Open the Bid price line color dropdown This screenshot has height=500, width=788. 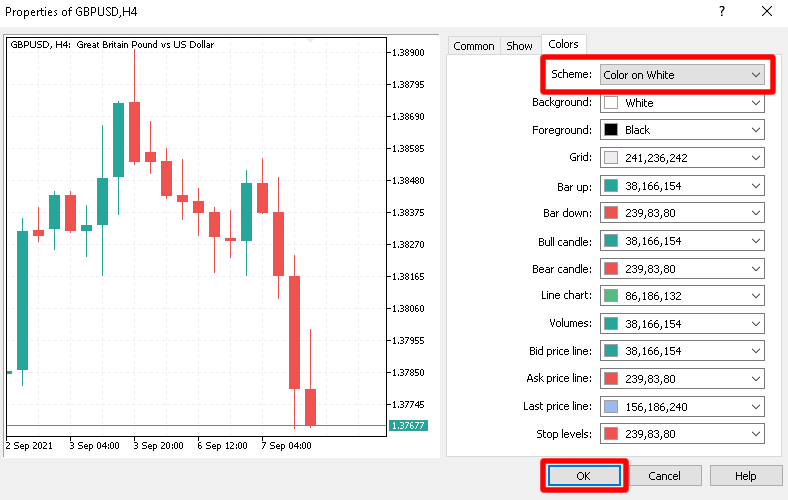[682, 351]
